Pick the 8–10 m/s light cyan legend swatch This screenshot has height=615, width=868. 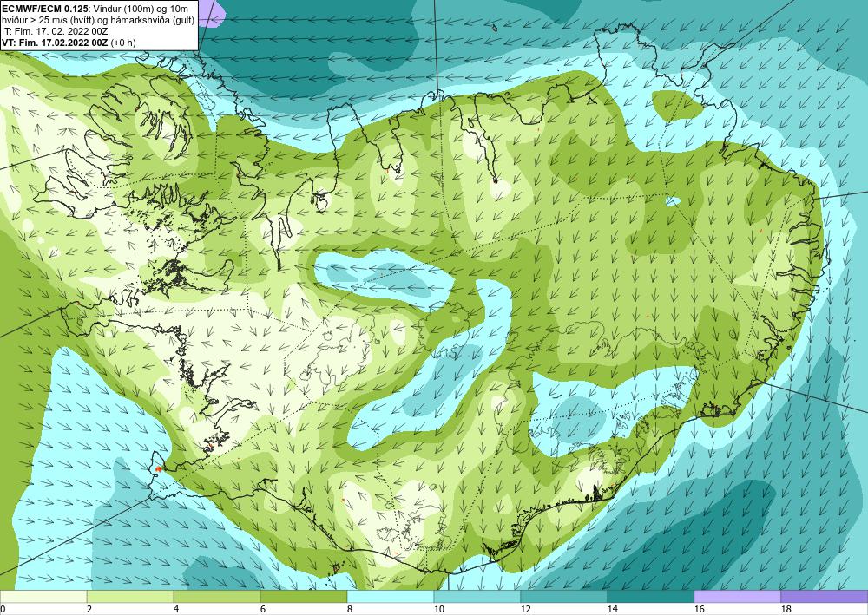391,597
